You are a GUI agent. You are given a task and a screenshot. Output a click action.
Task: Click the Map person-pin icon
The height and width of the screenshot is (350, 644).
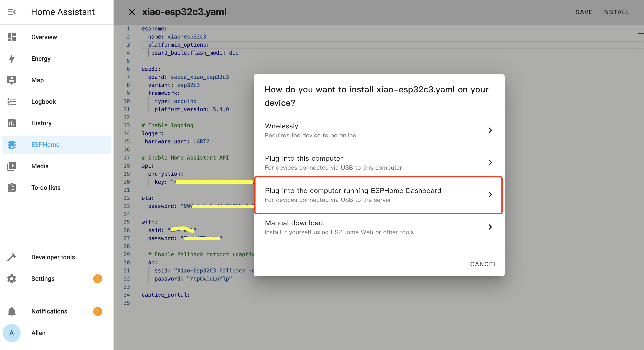(11, 80)
